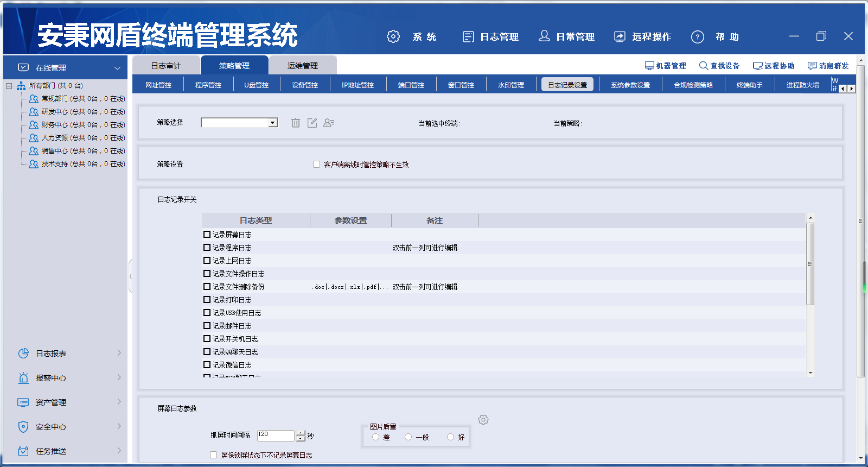Open the 日志管理 icon in header
The width and height of the screenshot is (868, 467).
[x=468, y=36]
